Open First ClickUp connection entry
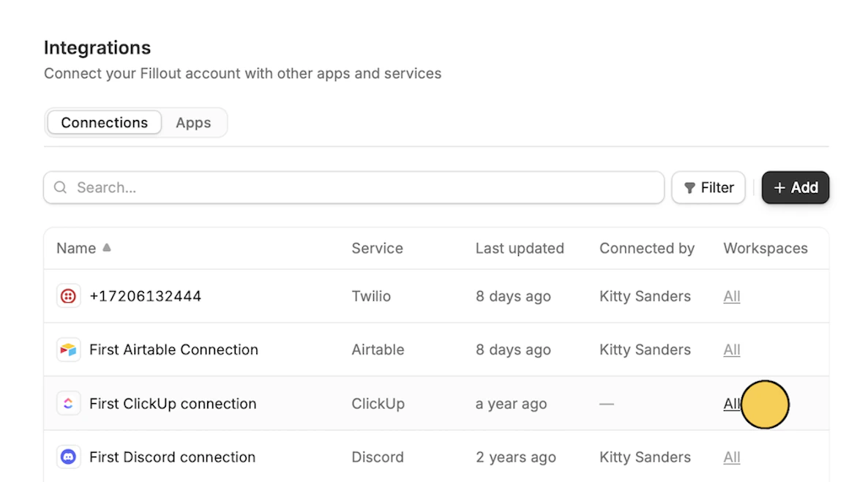 (173, 404)
